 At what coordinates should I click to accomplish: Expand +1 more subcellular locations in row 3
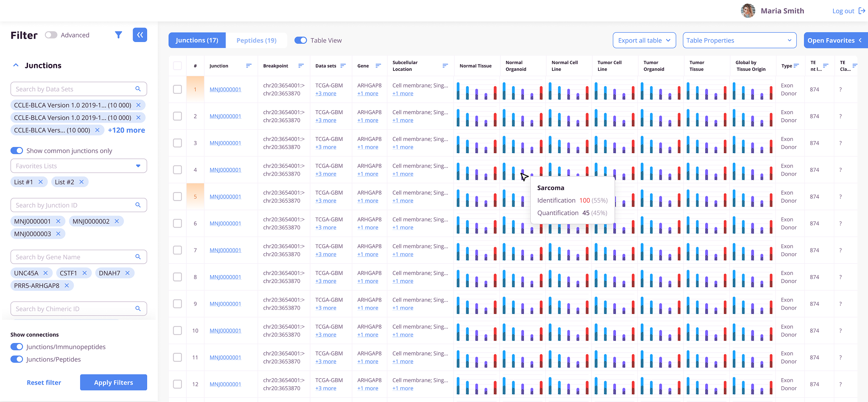coord(403,147)
